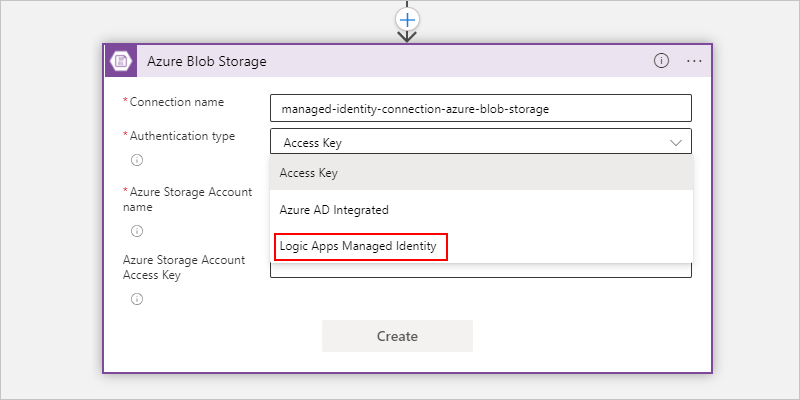Open the info icon in the card header
The height and width of the screenshot is (400, 800).
(661, 61)
